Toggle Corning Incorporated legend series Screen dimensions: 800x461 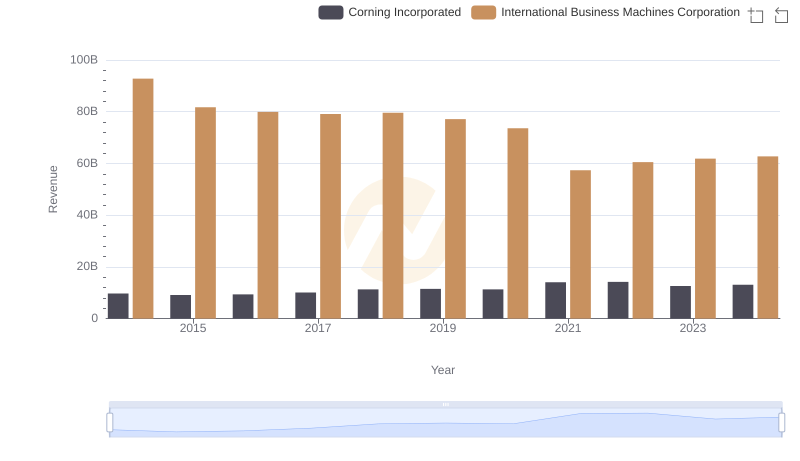[389, 12]
